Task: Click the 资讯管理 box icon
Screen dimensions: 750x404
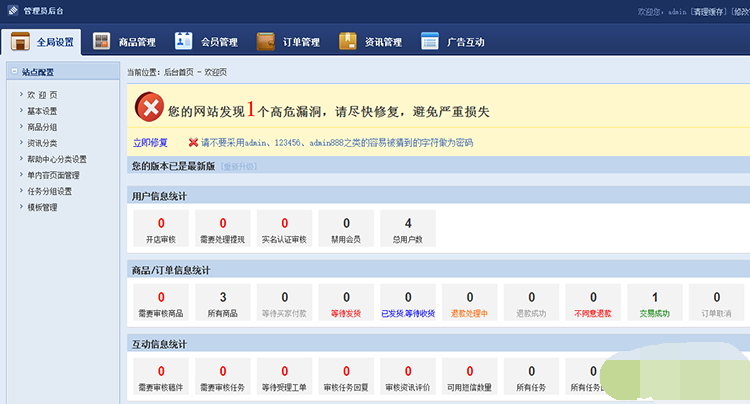Action: [x=348, y=41]
